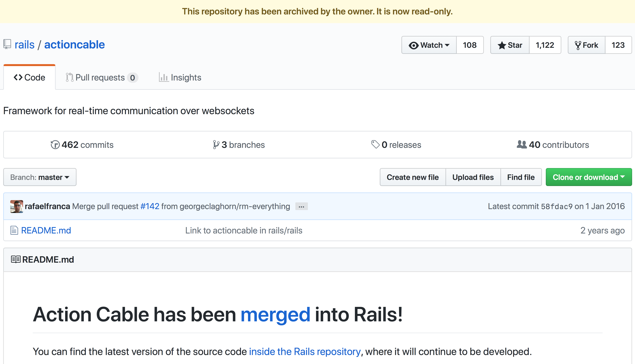Viewport: 635px width, 364px height.
Task: Click the contributors people icon
Action: tap(522, 144)
